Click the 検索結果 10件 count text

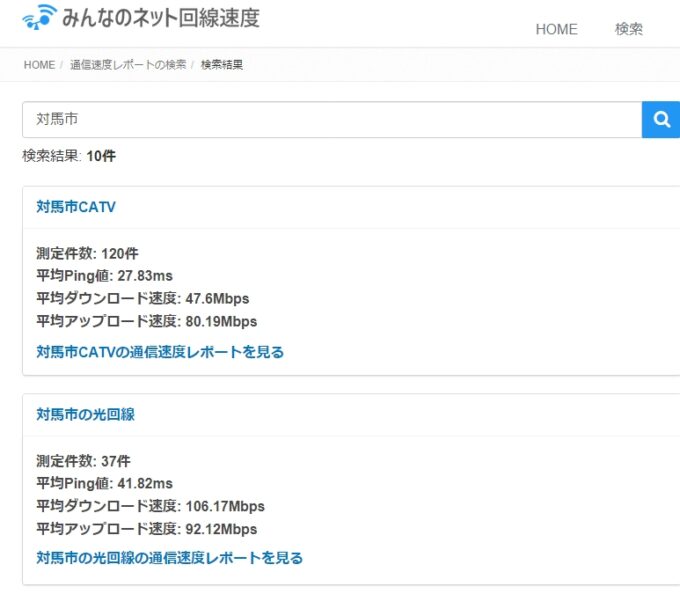click(x=69, y=156)
